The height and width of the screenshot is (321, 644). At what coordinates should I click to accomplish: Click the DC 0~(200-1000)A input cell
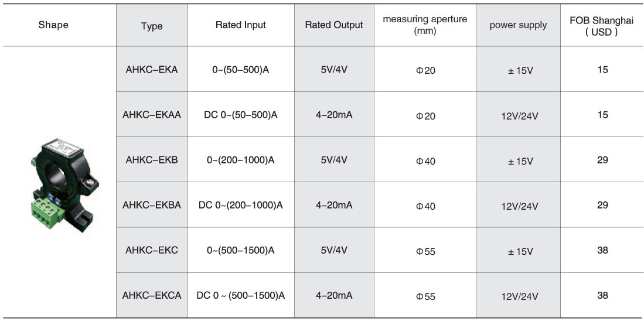pyautogui.click(x=241, y=205)
